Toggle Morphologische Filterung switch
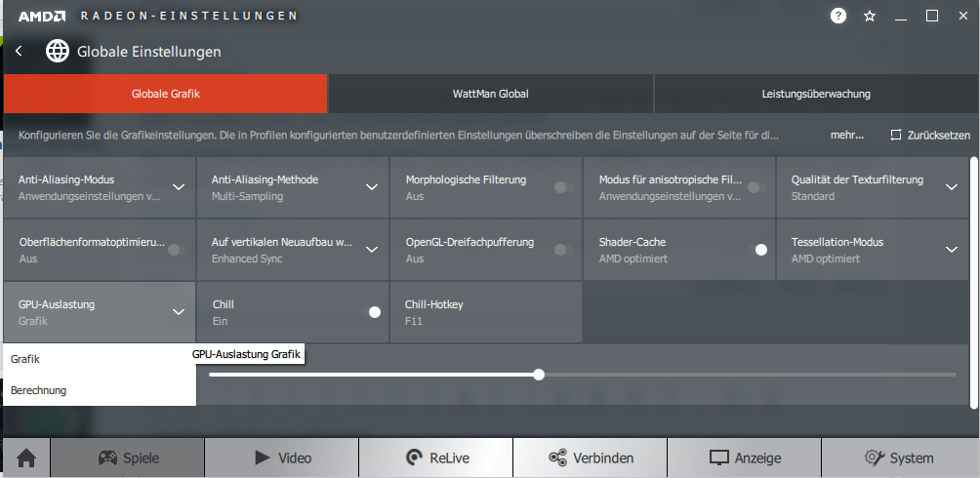980x478 pixels. (x=563, y=187)
